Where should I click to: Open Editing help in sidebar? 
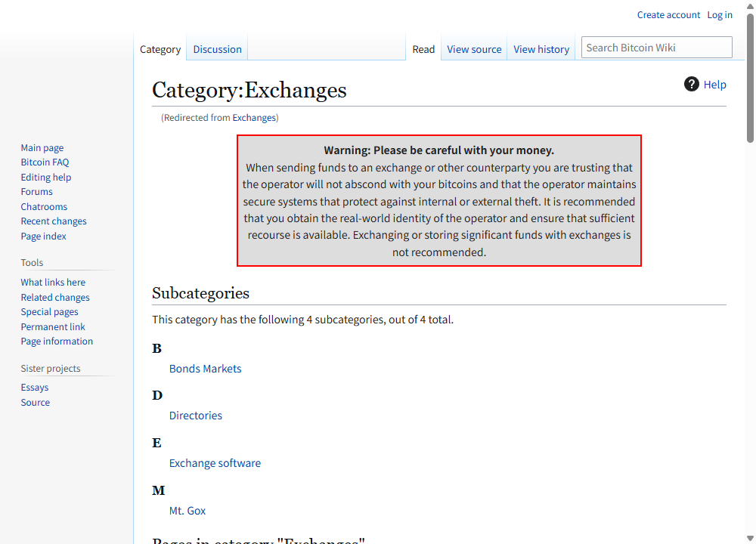point(46,178)
